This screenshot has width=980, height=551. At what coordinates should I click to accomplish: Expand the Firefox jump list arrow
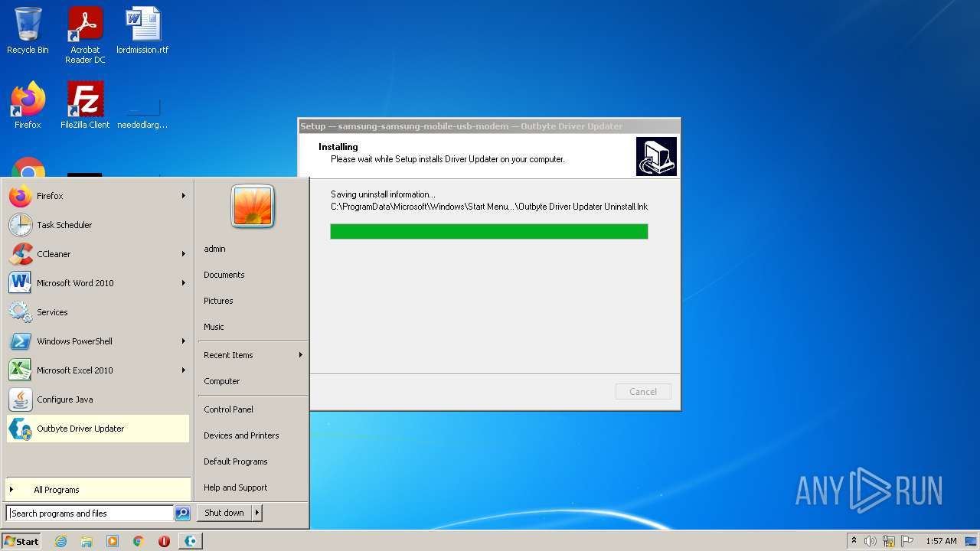tap(184, 196)
